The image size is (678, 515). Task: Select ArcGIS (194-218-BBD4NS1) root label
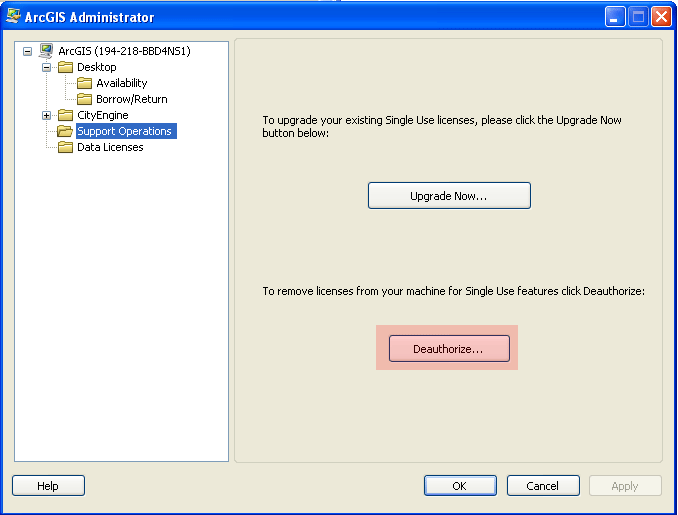(125, 51)
